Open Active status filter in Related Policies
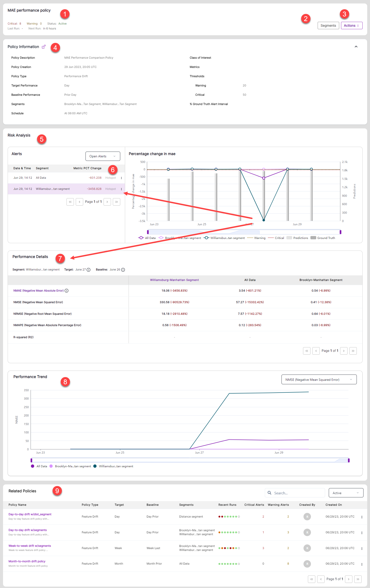The height and width of the screenshot is (588, 370). point(346,493)
